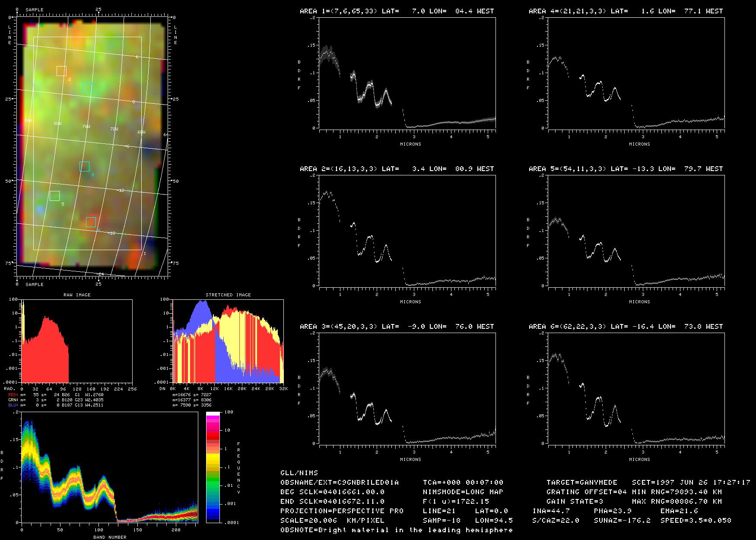
Task: Click the bright blue spot on the Ganymede map
Action: pyautogui.click(x=40, y=210)
